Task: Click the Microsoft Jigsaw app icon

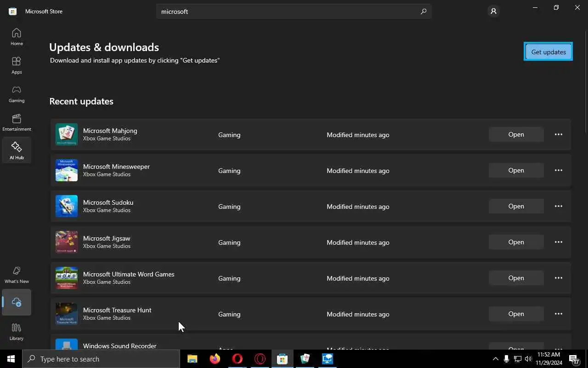Action: pyautogui.click(x=67, y=242)
